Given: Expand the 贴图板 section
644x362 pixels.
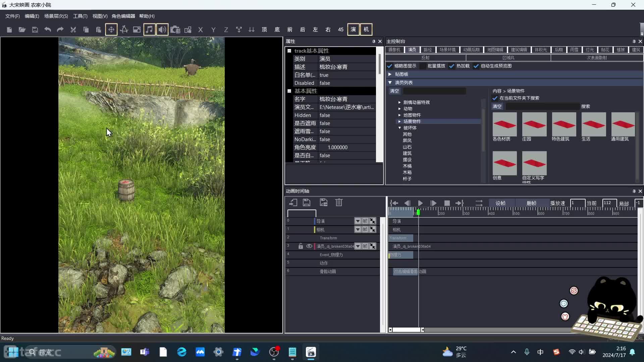Looking at the screenshot, I should [x=390, y=74].
